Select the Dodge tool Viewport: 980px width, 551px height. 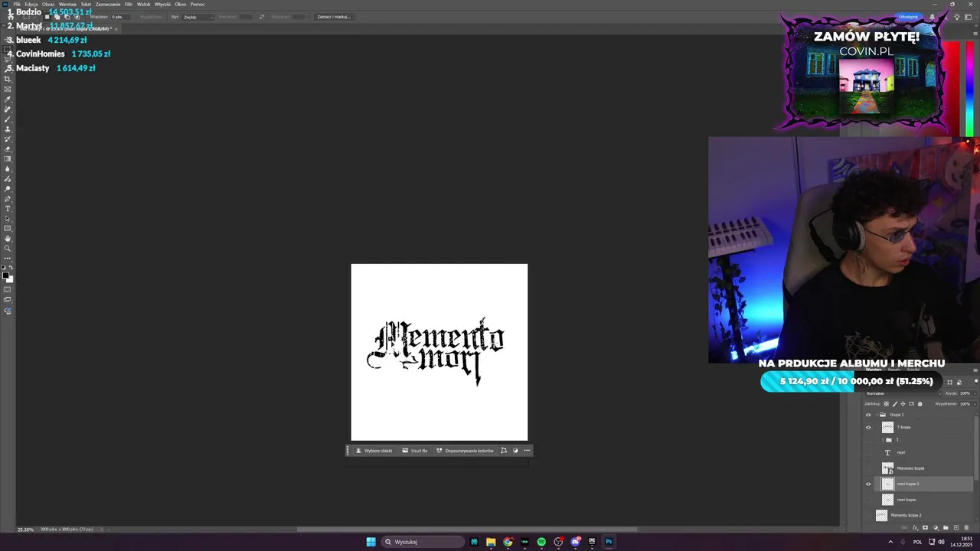pyautogui.click(x=8, y=188)
